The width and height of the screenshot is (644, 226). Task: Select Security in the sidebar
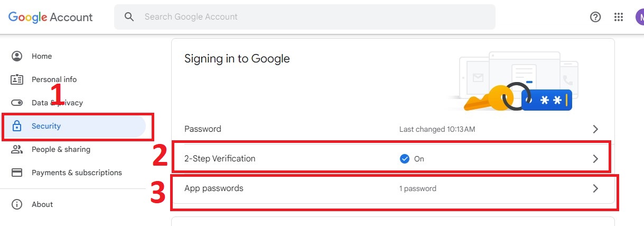coord(73,126)
